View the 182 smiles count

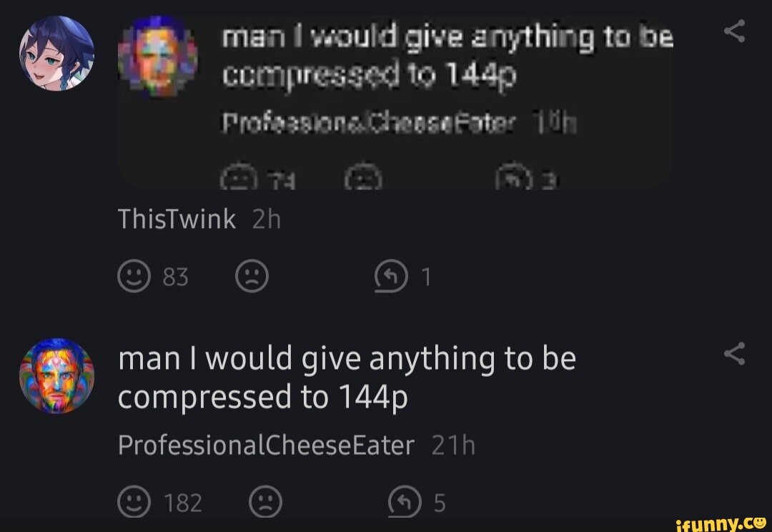183,503
